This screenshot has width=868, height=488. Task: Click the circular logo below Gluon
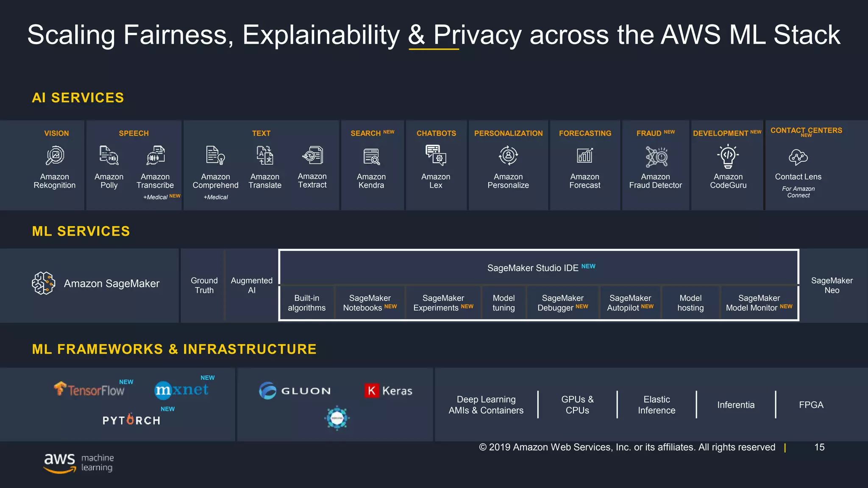pyautogui.click(x=337, y=418)
